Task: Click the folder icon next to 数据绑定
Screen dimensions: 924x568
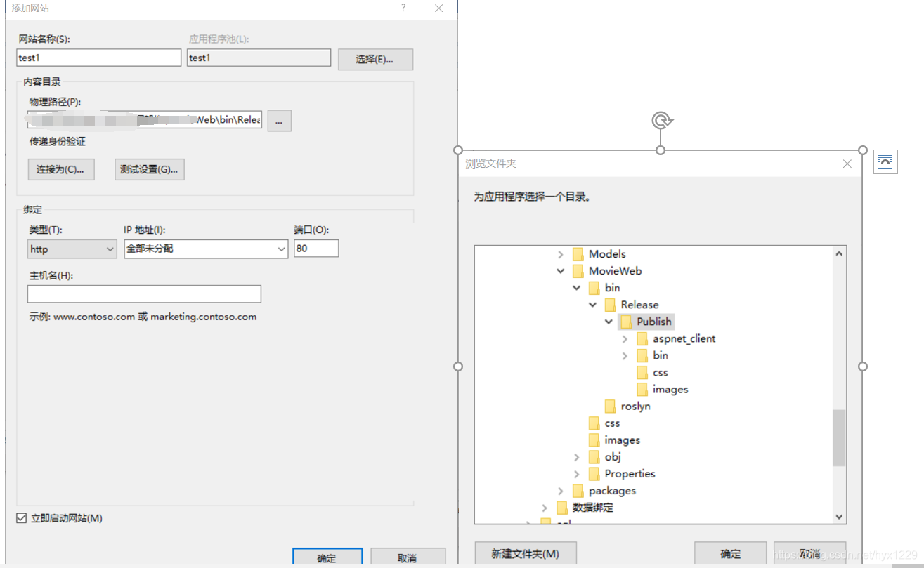Action: click(562, 508)
